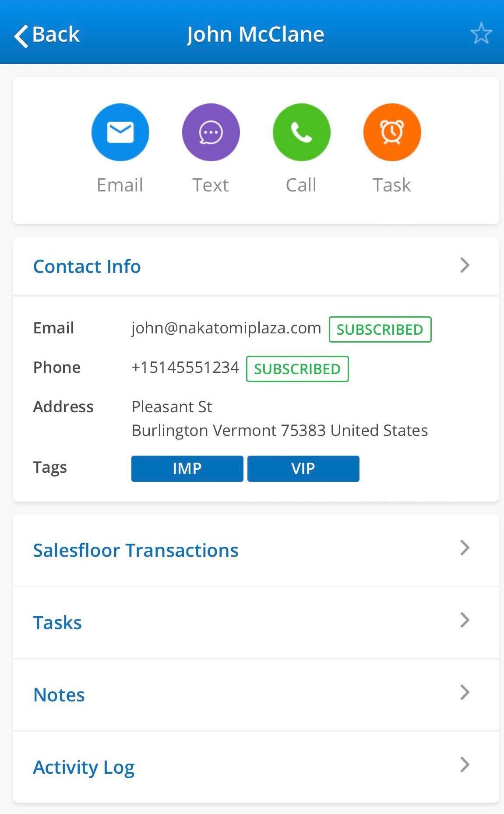Click the email SUBSCRIBED badge
Screen dimensions: 504x814
pos(380,329)
